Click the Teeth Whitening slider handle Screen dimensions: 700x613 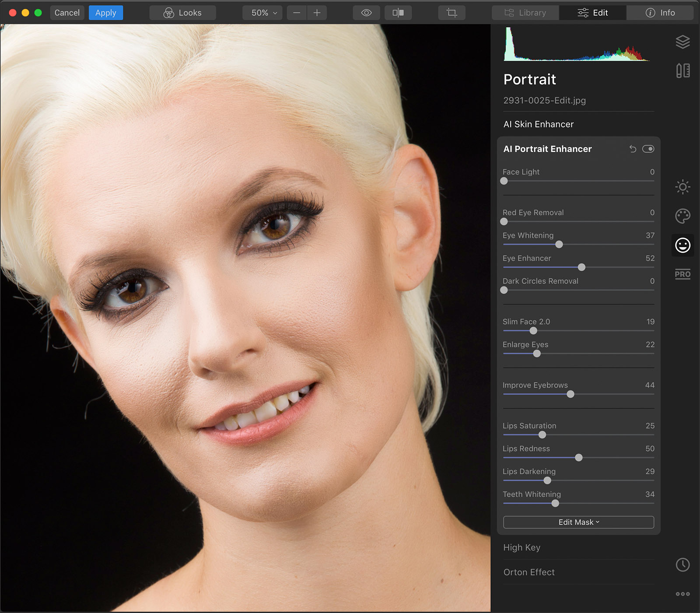pyautogui.click(x=555, y=503)
